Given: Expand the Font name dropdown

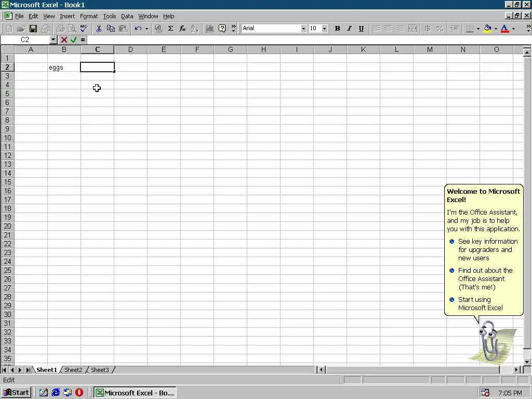Looking at the screenshot, I should (x=303, y=29).
